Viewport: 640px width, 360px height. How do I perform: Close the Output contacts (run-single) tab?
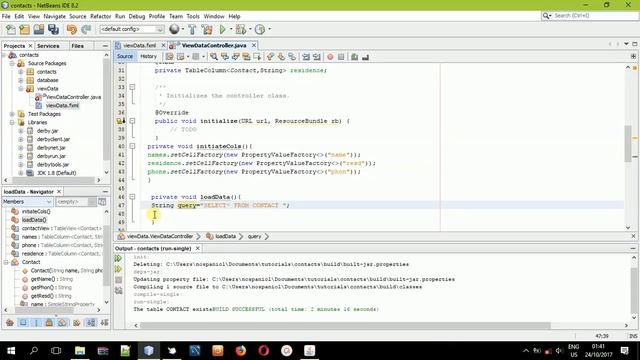pyautogui.click(x=198, y=248)
